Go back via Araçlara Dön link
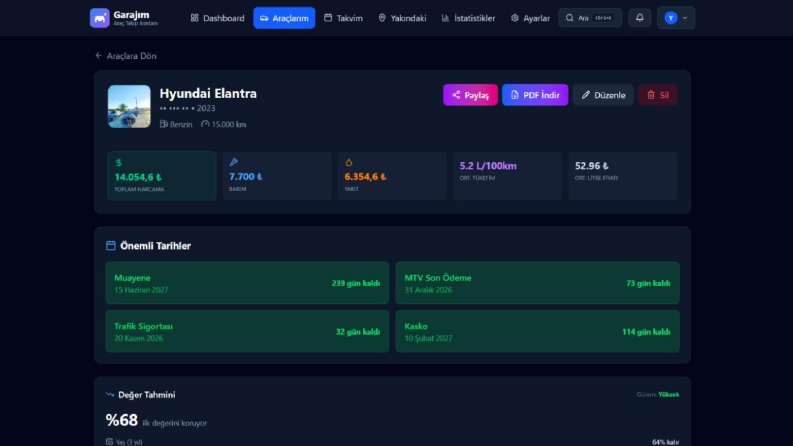The height and width of the screenshot is (446, 793). [x=126, y=56]
